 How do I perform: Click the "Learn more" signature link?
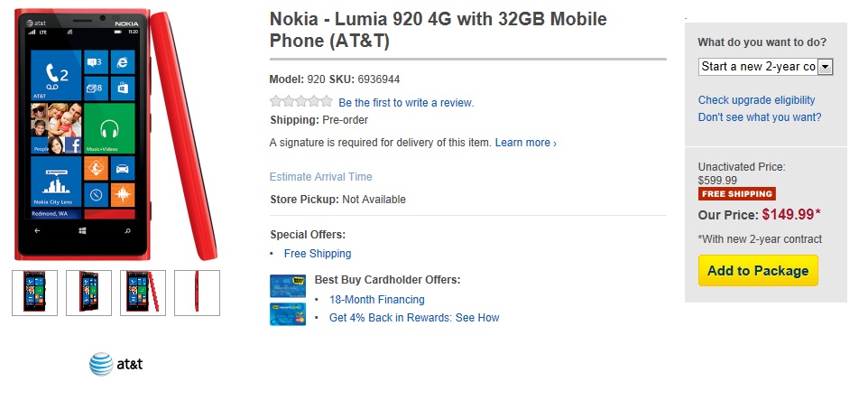(x=525, y=143)
